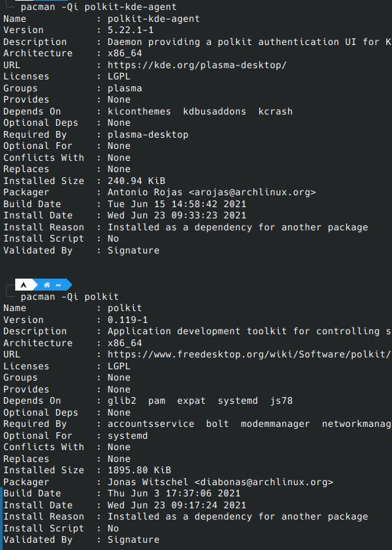This screenshot has height=550, width=392.
Task: Click the command 'pacman -Qi polkit-kde-agent'
Action: pos(99,7)
